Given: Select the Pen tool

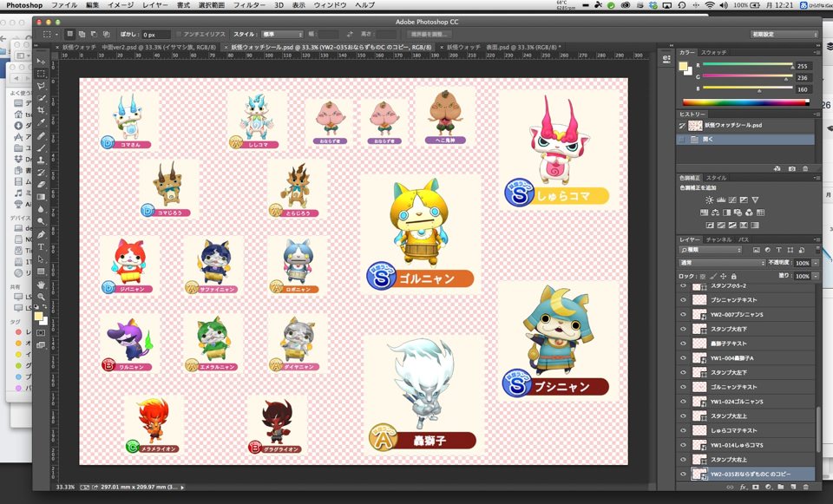Looking at the screenshot, I should click(x=41, y=234).
